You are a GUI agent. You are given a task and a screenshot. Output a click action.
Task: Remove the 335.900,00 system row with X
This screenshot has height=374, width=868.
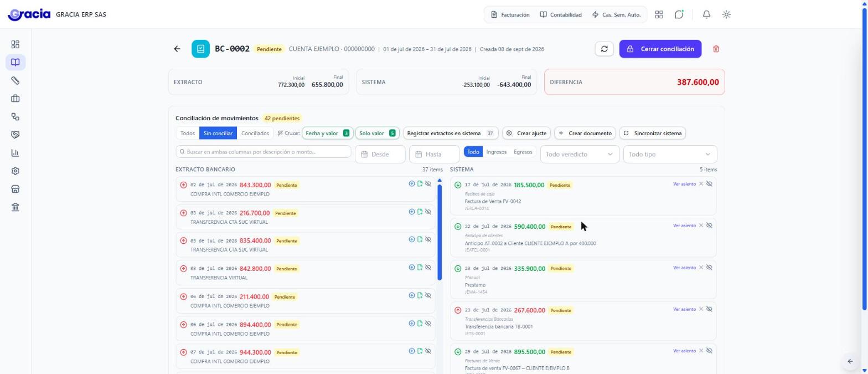click(701, 268)
